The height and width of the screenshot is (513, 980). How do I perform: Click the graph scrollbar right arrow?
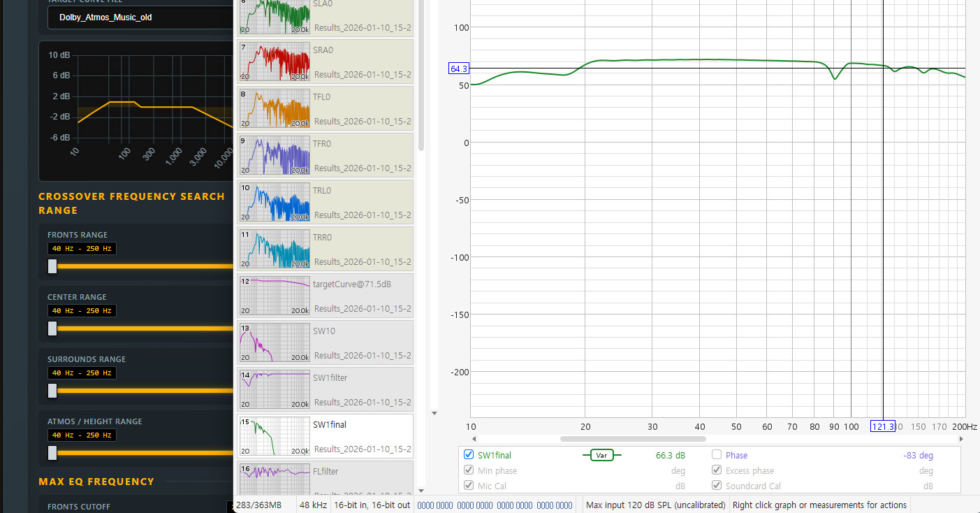tap(961, 439)
